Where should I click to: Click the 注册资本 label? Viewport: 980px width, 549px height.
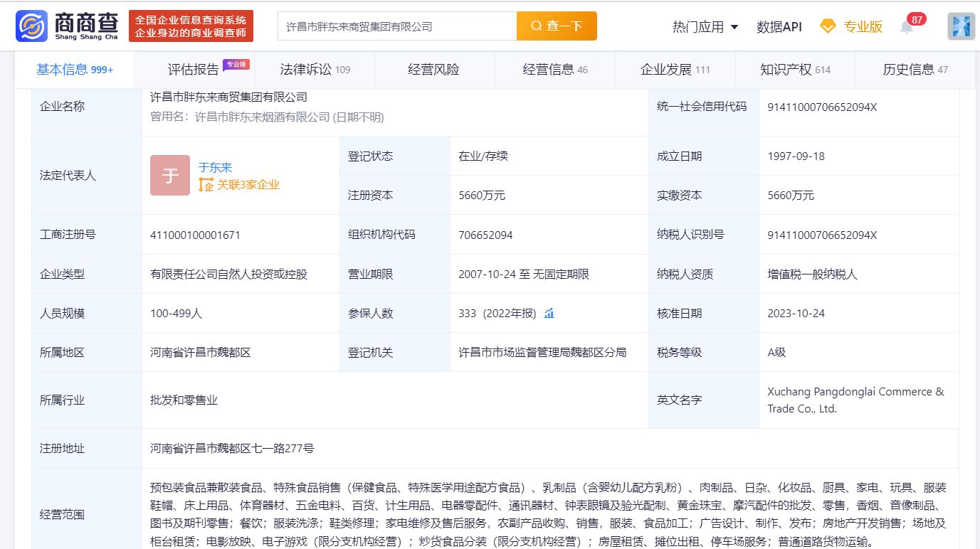370,195
